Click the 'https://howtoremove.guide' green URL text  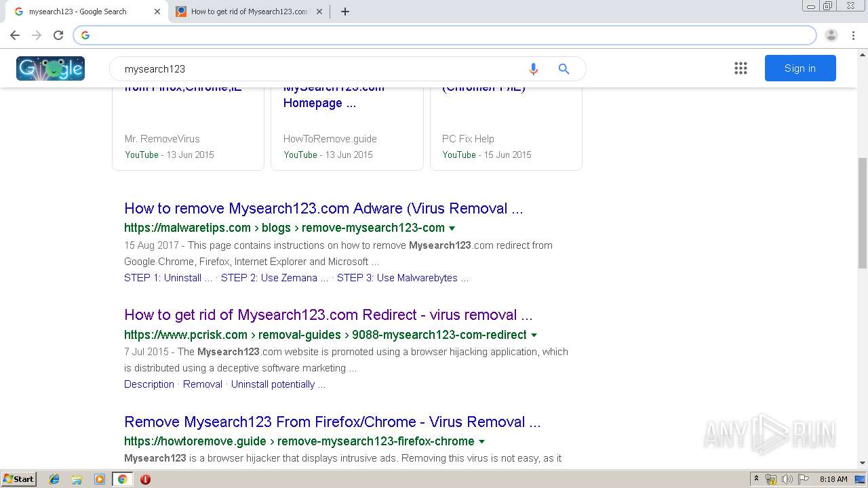[x=195, y=441]
